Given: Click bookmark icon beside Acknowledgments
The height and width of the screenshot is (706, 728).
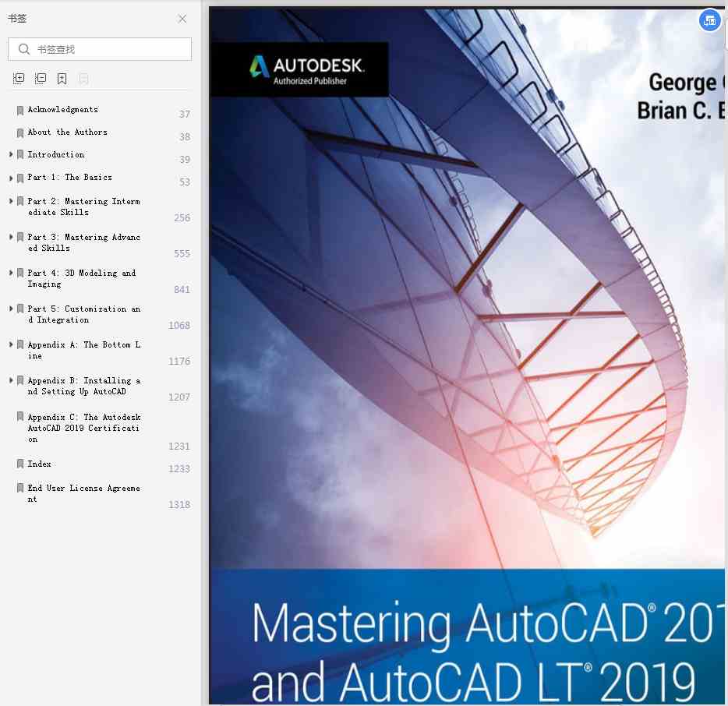Looking at the screenshot, I should (x=20, y=111).
